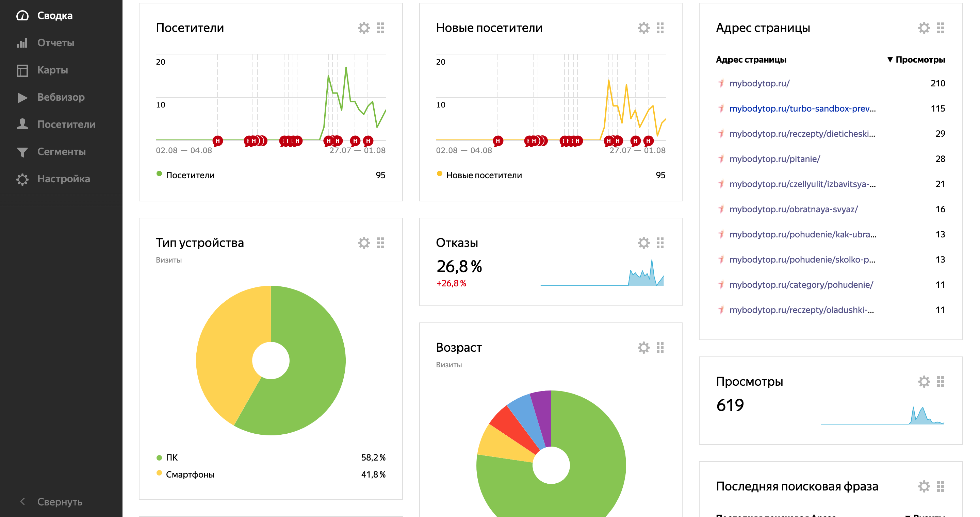Open settings gear on Отказы widget
980x517 pixels.
coord(643,243)
